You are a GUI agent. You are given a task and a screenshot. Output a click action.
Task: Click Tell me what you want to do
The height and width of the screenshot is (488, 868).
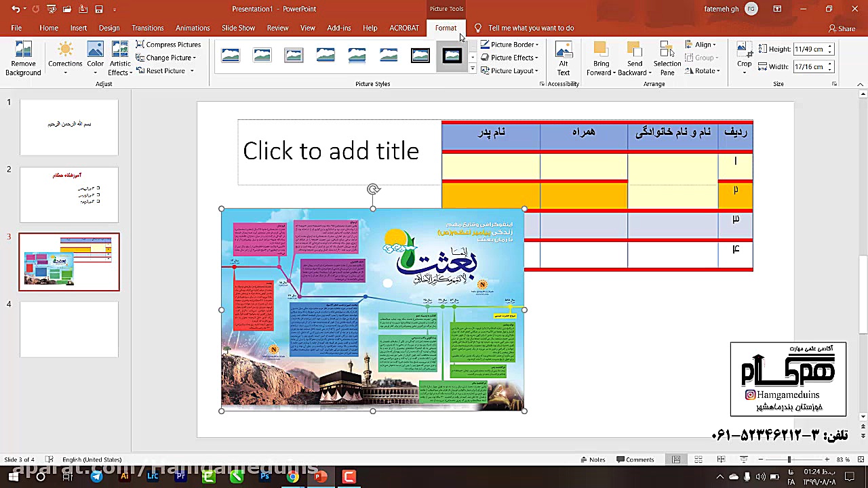(531, 28)
